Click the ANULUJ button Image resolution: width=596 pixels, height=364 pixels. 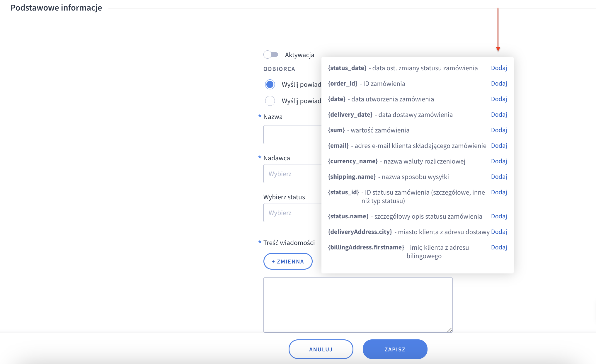tap(321, 349)
